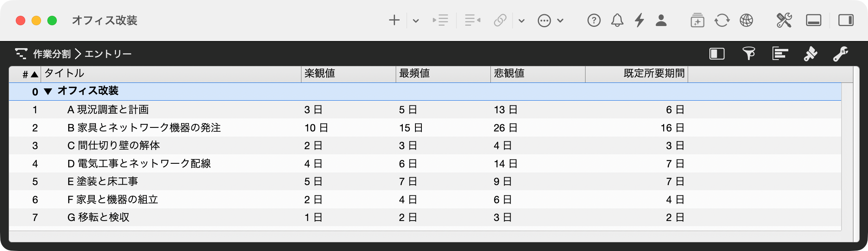This screenshot has height=251, width=868.
Task: Click 13 日 pessimistic value for task A
Action: point(505,110)
